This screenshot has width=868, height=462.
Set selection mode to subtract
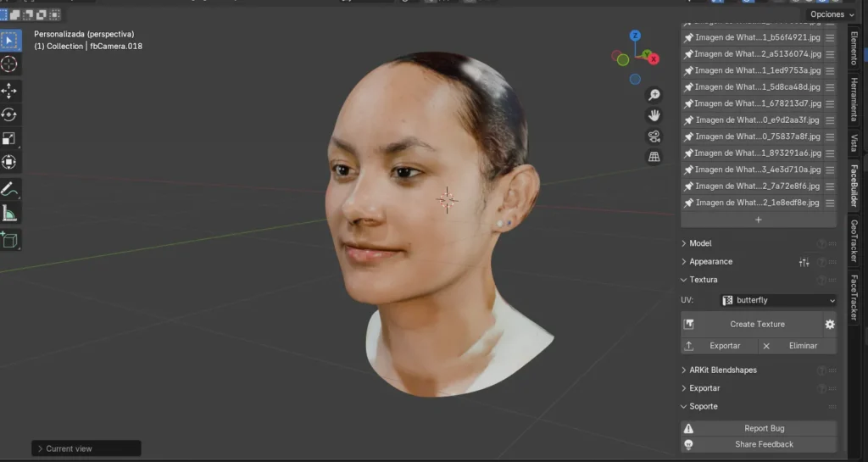(28, 14)
